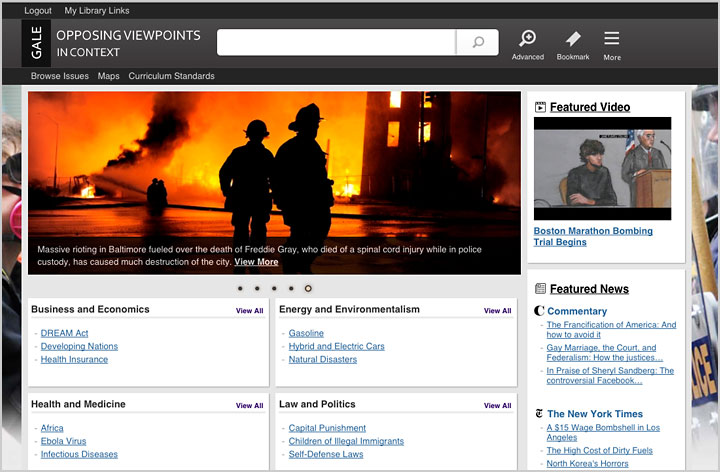View All Energy and Environmentalism topics
Image resolution: width=720 pixels, height=472 pixels.
pos(498,310)
